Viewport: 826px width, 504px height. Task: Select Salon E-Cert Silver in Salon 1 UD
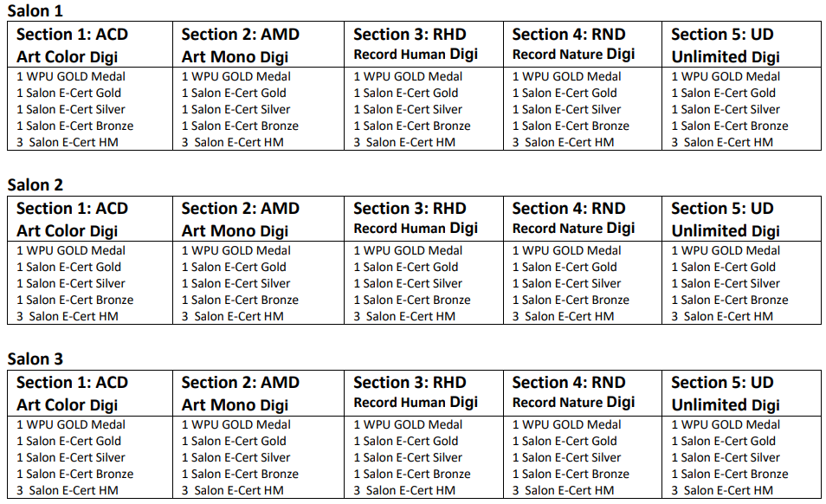[726, 109]
